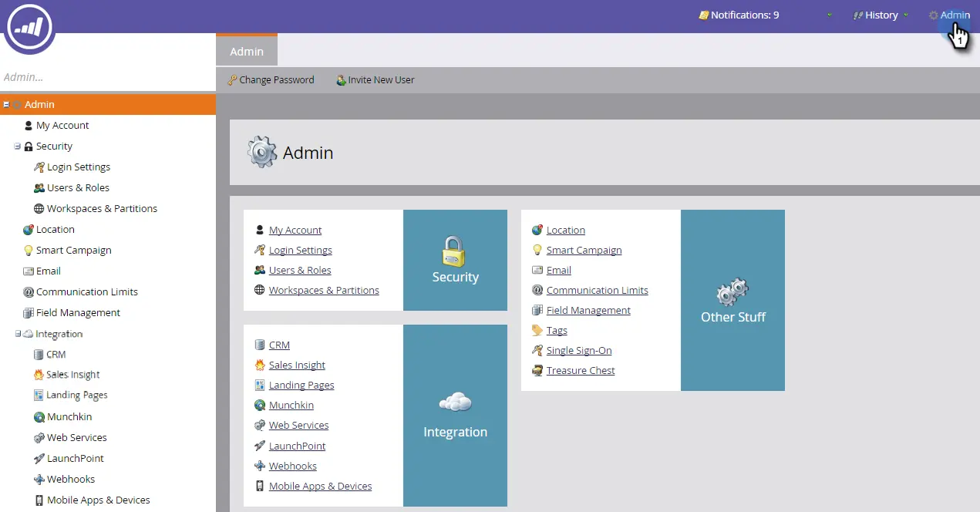Viewport: 980px width, 512px height.
Task: Collapse the Integration tree node
Action: click(x=16, y=333)
